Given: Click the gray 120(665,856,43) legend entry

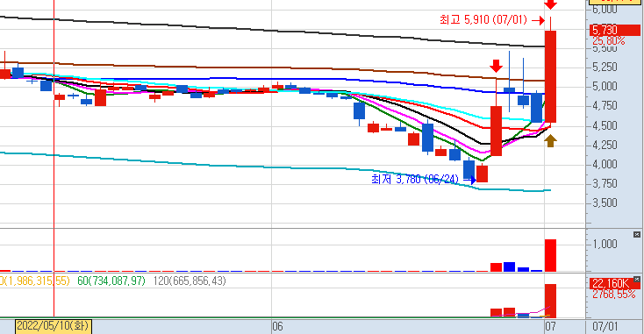Looking at the screenshot, I should click(190, 281).
